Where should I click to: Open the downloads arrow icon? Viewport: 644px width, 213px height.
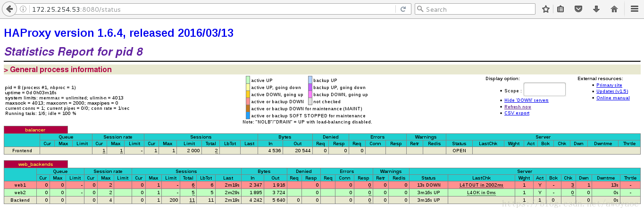(596, 9)
